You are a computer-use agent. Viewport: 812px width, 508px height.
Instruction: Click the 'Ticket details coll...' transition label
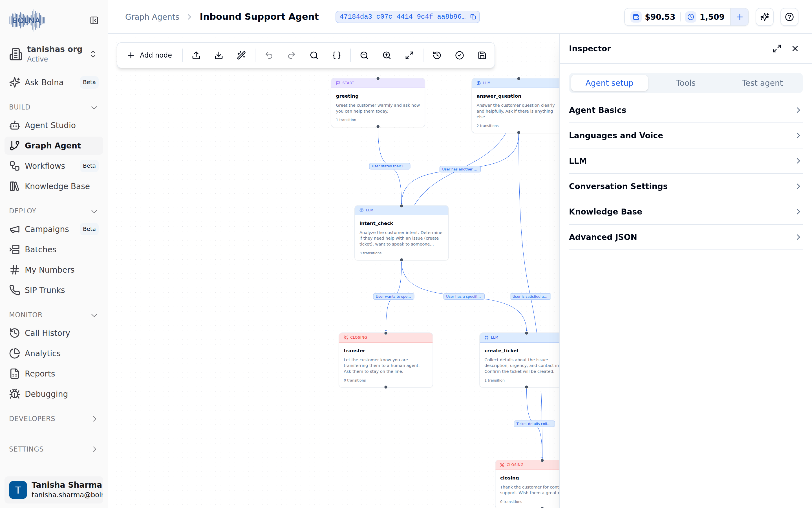point(534,424)
